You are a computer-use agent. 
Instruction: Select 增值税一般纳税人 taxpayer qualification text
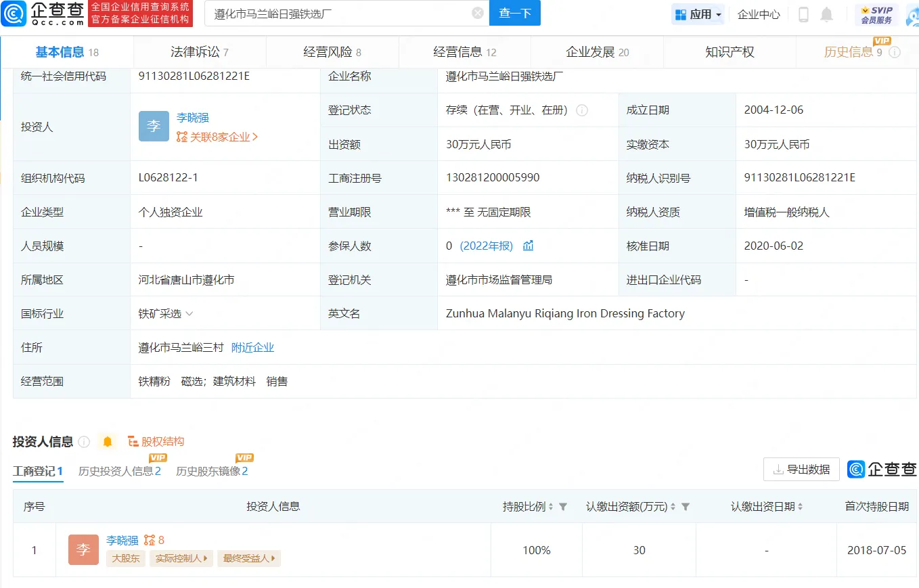(786, 212)
